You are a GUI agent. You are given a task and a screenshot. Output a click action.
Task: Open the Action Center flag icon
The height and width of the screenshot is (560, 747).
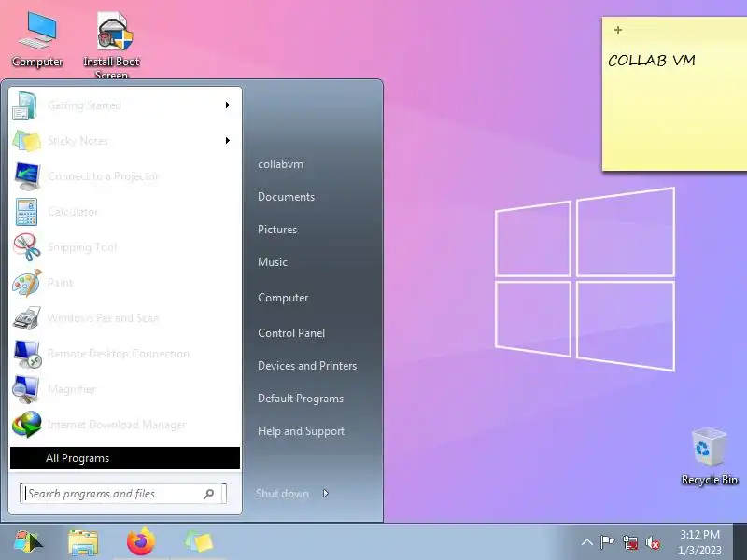pos(608,542)
